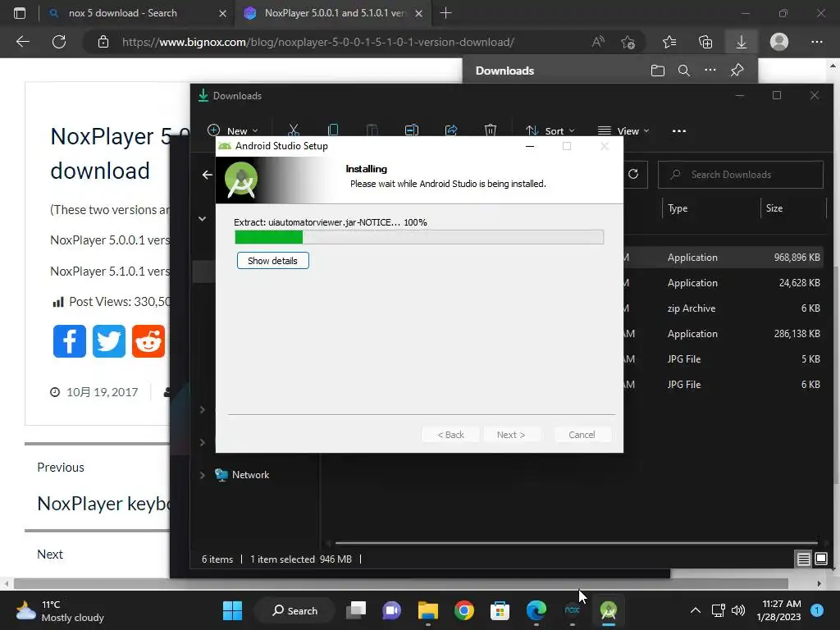Select the 286,138 KB Application row

(724, 334)
